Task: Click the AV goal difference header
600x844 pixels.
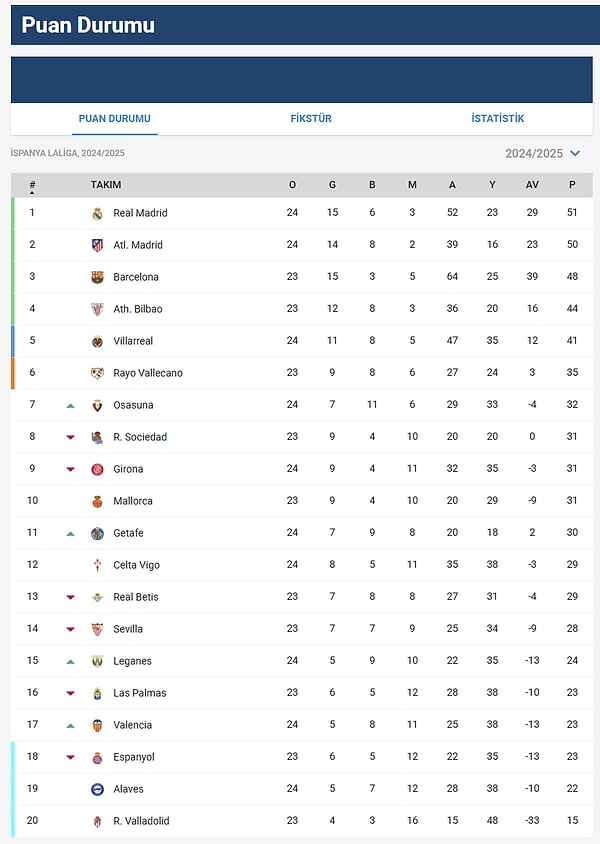Action: point(532,185)
